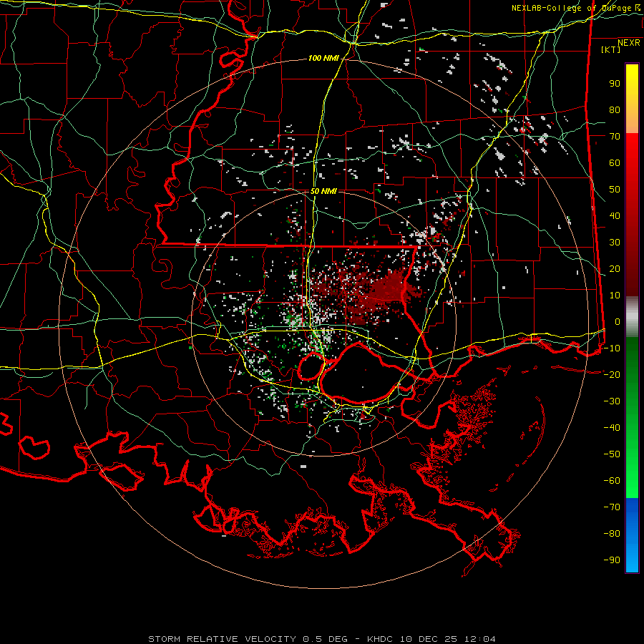Click the 12:04 timestamp in caption
Image resolution: width=644 pixels, height=644 pixels.
(479, 639)
